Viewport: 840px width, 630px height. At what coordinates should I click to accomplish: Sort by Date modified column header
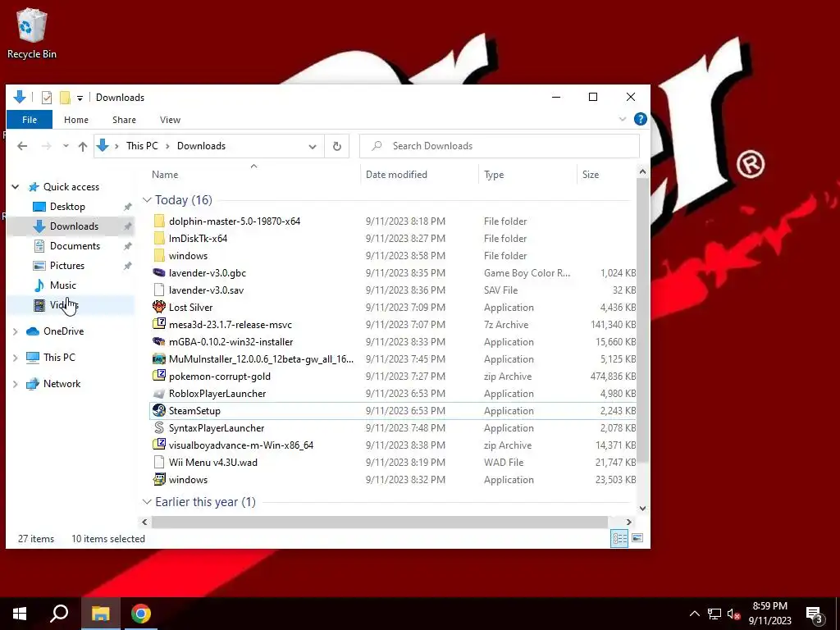(x=396, y=175)
